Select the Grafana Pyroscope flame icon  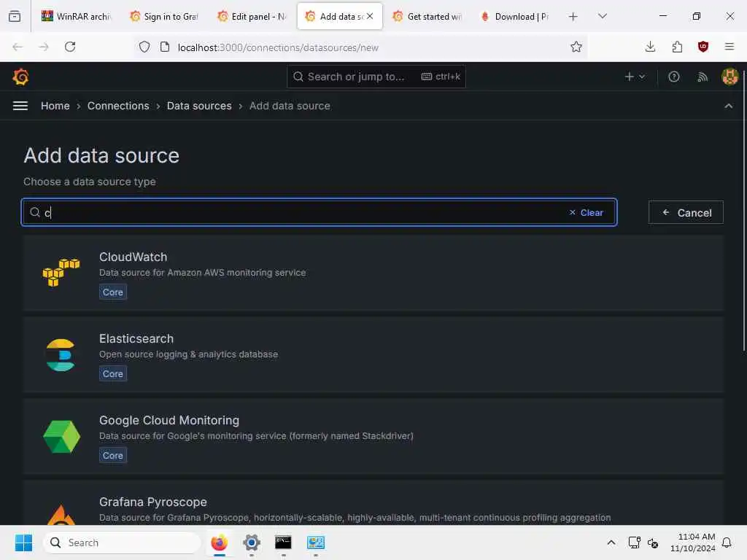tap(61, 514)
